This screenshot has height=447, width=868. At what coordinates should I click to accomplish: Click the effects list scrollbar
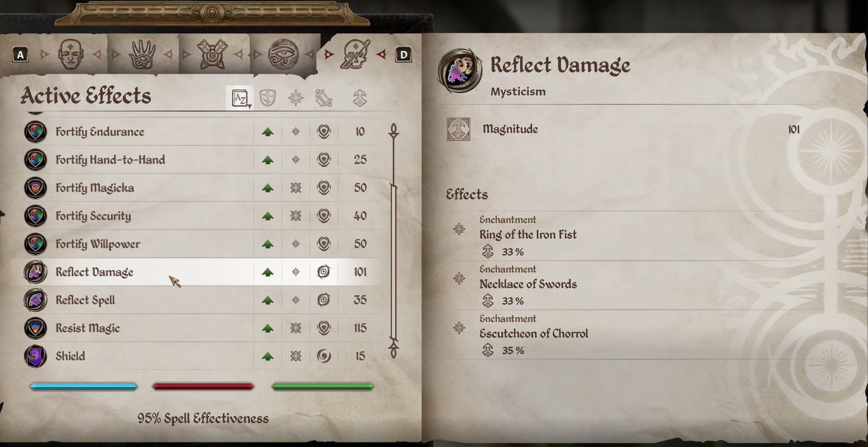click(393, 239)
